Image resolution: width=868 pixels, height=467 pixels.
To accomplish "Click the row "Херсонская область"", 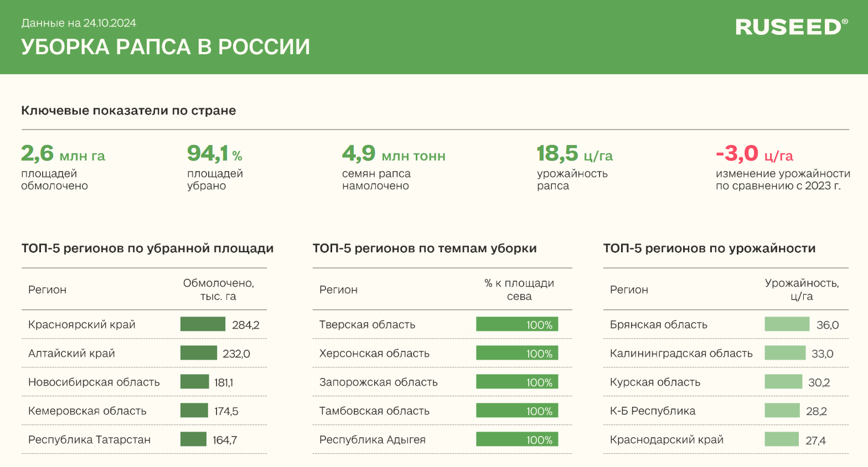I will tap(442, 354).
